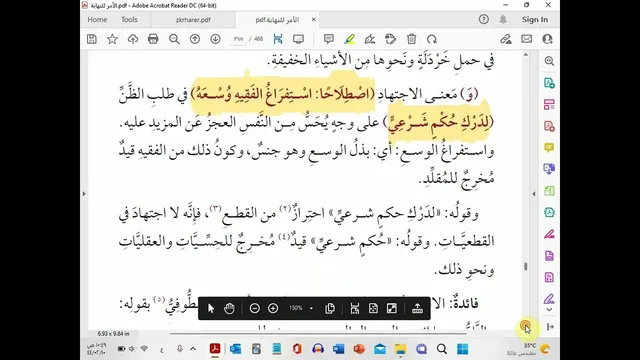This screenshot has height=360, width=640.
Task: Open find text magnifier in the toolbar
Action: (174, 39)
